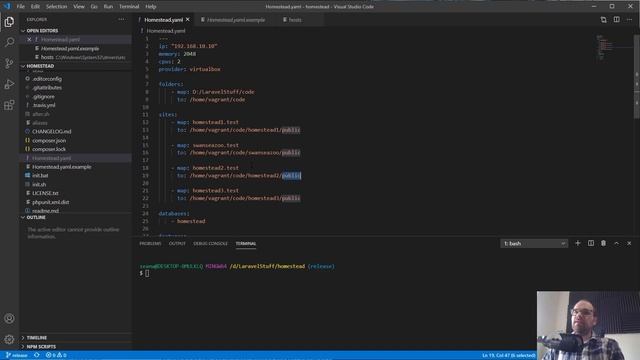
Task: Click the open changes icon in editor toolbar
Action: pyautogui.click(x=603, y=20)
